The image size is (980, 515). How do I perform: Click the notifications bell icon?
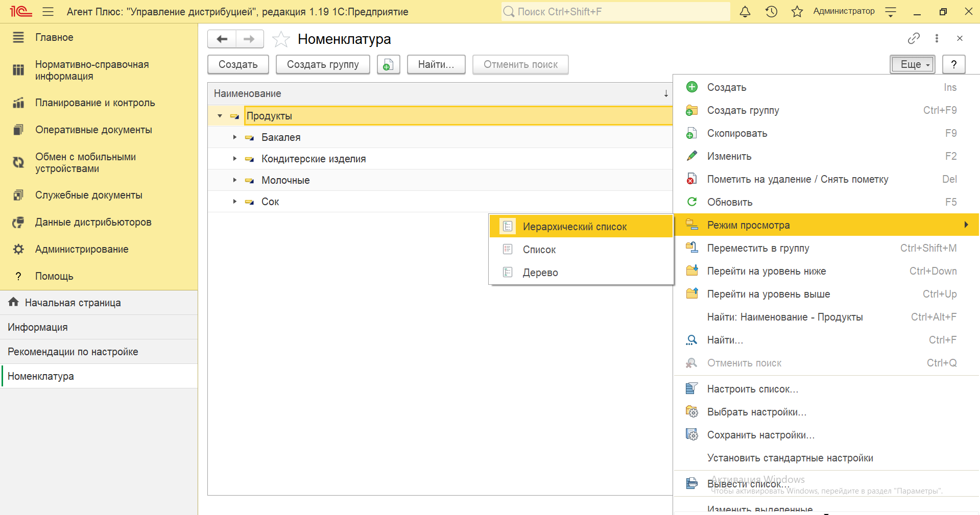click(x=745, y=11)
